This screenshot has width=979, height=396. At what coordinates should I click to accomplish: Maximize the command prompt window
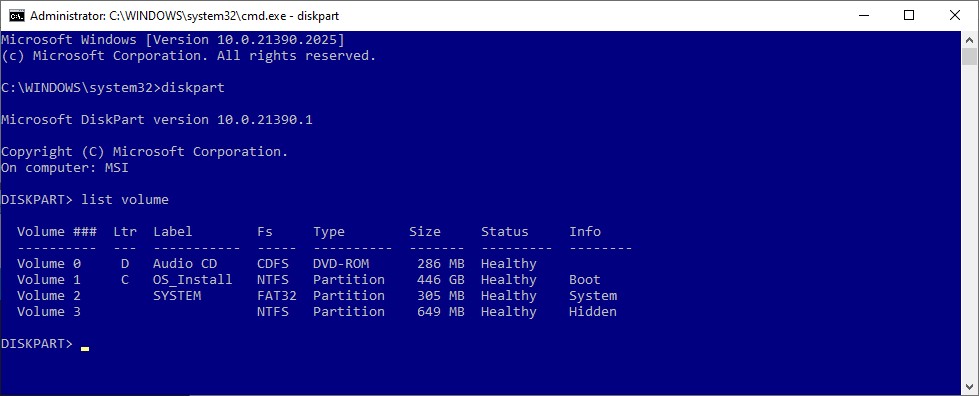tap(909, 16)
